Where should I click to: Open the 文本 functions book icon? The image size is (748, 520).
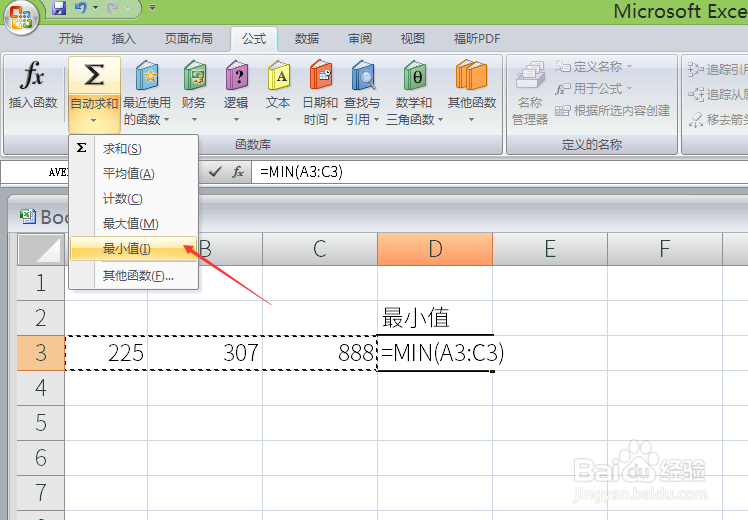pyautogui.click(x=279, y=75)
